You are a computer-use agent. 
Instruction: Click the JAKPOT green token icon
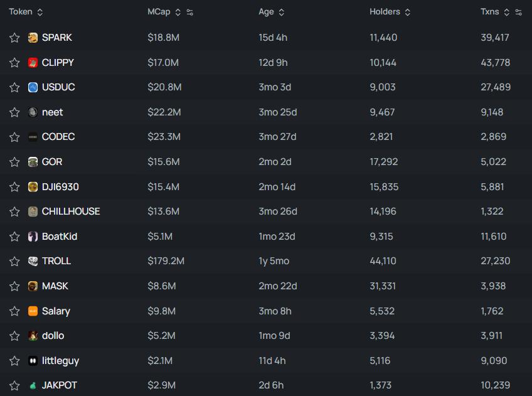(x=33, y=385)
